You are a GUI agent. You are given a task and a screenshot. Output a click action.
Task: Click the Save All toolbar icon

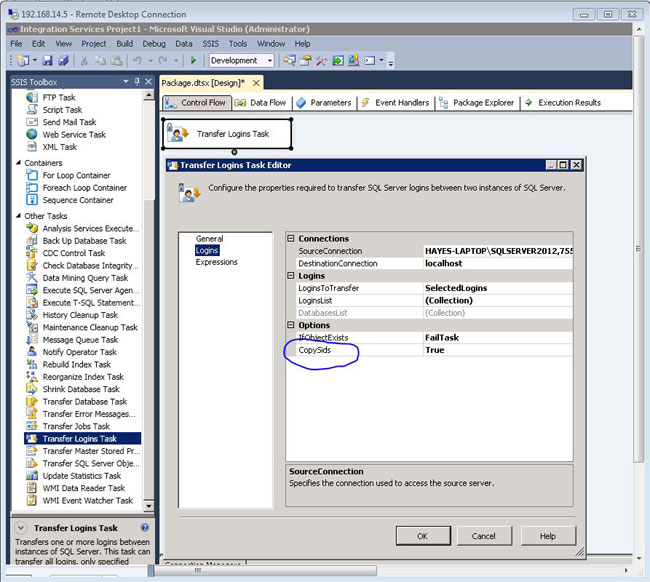(x=63, y=61)
